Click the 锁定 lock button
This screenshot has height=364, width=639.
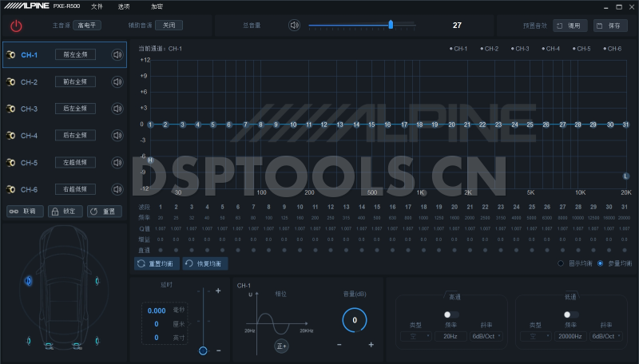65,212
